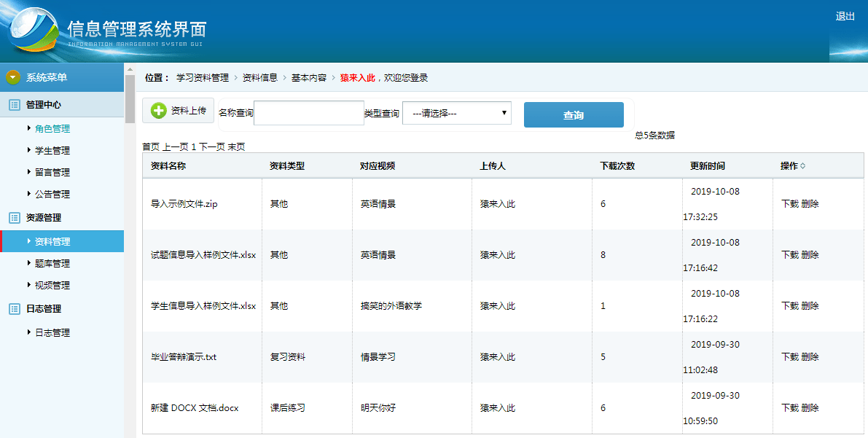
Task: Click the 更新时间 column header
Action: tap(708, 165)
